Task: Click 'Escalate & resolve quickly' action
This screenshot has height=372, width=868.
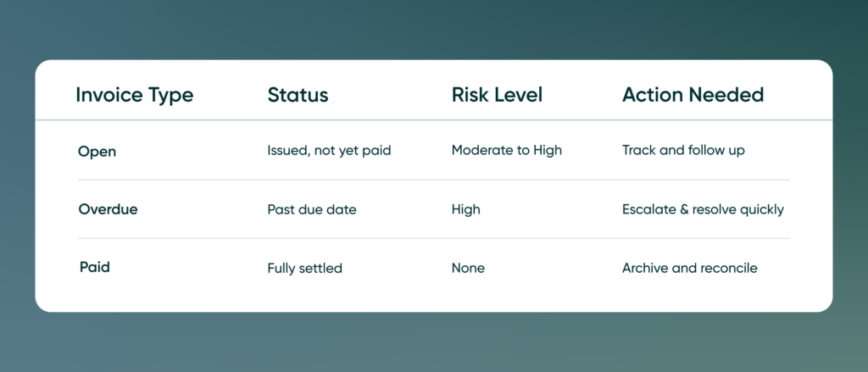Action: [x=703, y=210]
